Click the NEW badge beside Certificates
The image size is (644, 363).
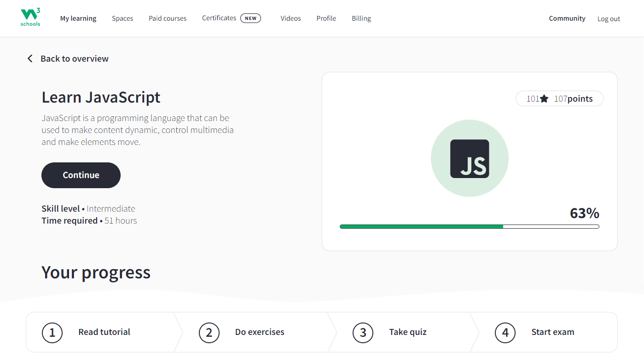[250, 18]
